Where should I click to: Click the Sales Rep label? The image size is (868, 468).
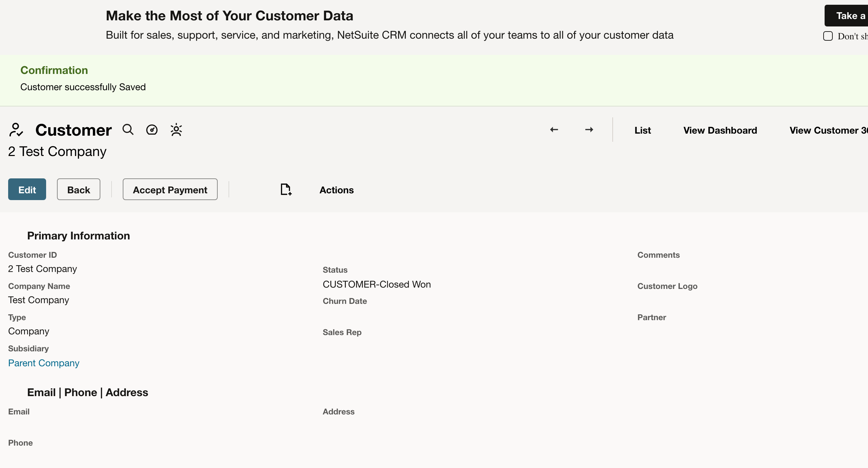tap(342, 332)
